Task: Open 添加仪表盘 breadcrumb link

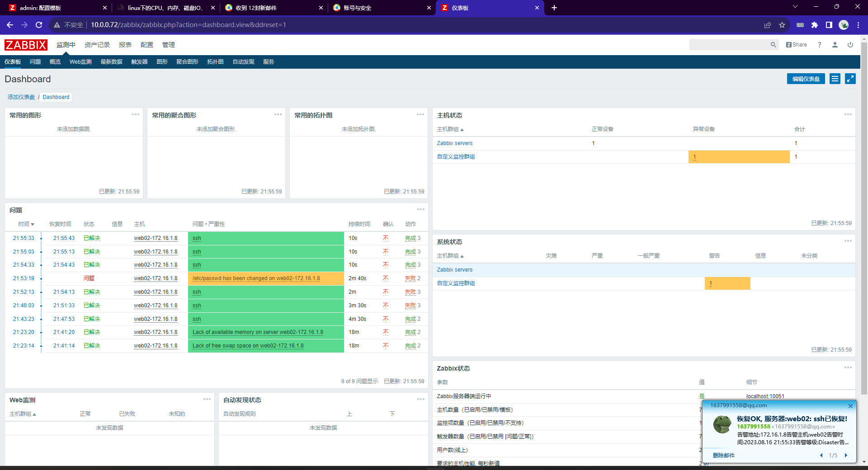Action: (21, 97)
